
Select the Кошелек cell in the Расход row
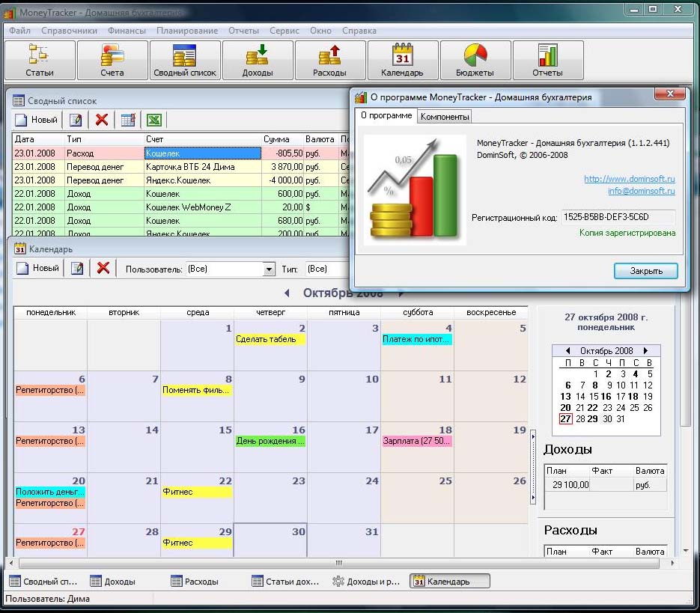point(203,153)
